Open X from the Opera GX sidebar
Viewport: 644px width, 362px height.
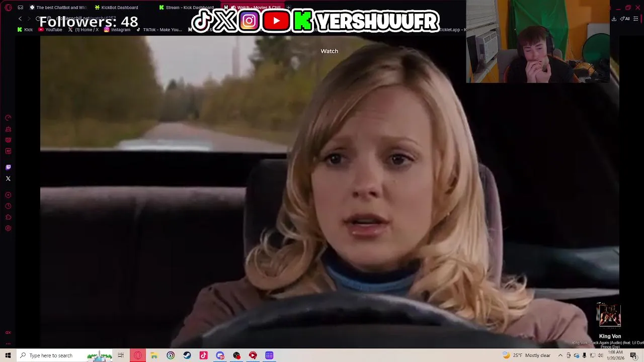pyautogui.click(x=8, y=178)
